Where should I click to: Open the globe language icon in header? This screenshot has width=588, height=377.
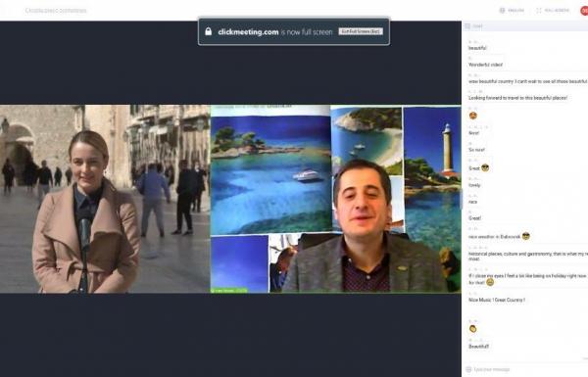pyautogui.click(x=502, y=11)
